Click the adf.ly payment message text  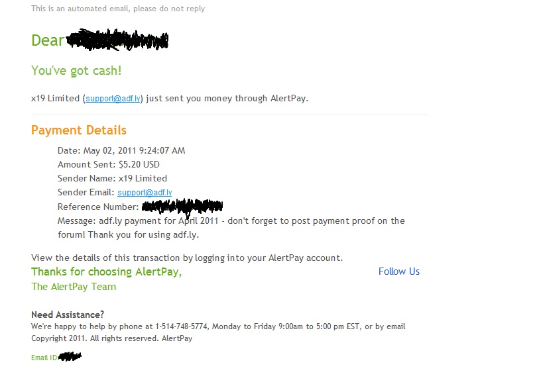tap(231, 228)
